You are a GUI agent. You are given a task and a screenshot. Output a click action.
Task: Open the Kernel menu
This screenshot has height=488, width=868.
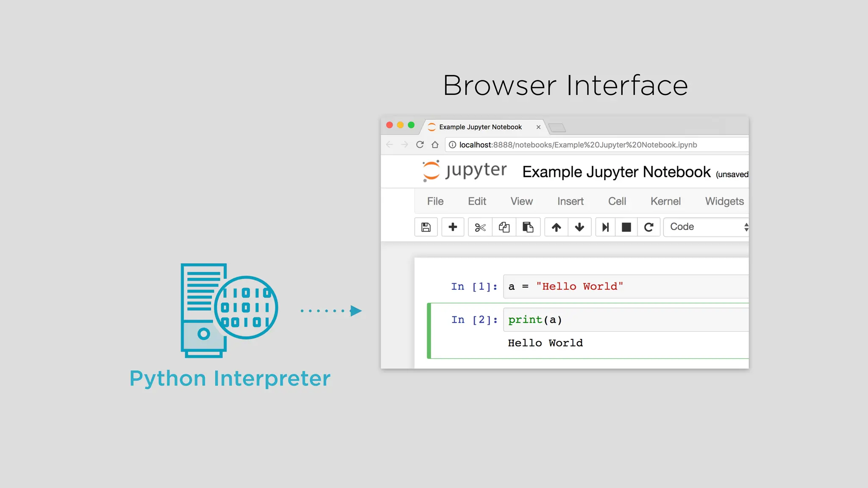665,201
